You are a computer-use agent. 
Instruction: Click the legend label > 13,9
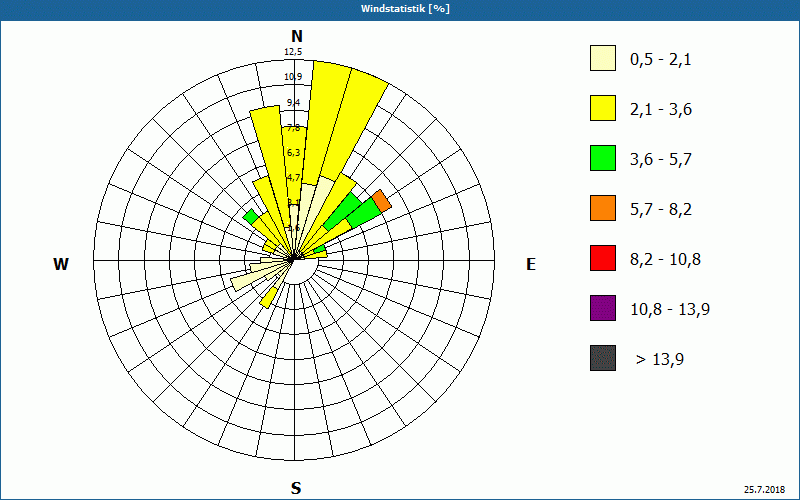point(660,360)
